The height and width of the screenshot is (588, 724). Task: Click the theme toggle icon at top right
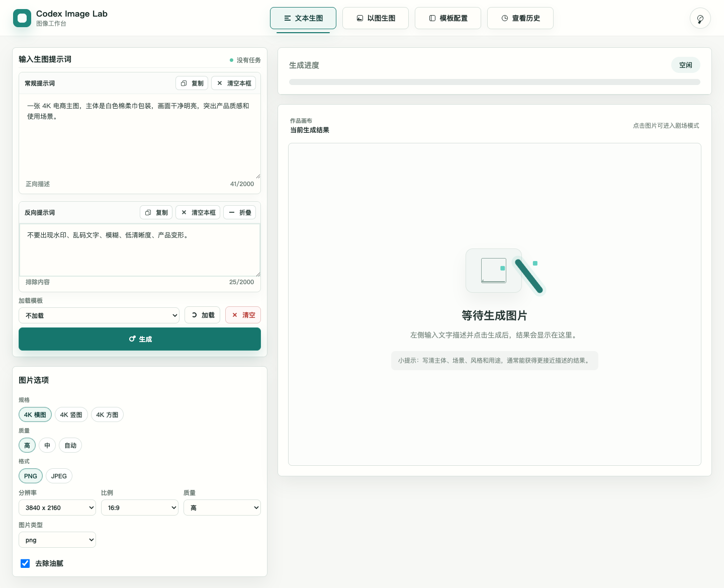coord(700,19)
